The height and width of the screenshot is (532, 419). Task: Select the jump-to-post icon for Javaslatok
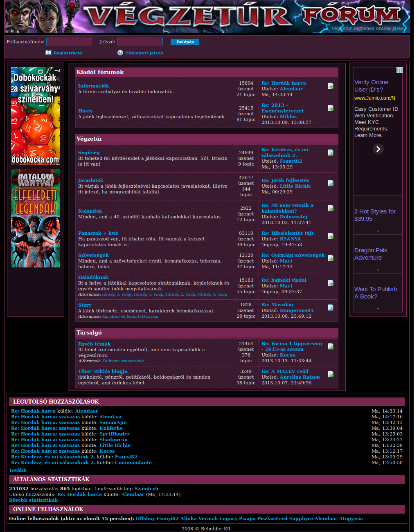[x=331, y=183]
